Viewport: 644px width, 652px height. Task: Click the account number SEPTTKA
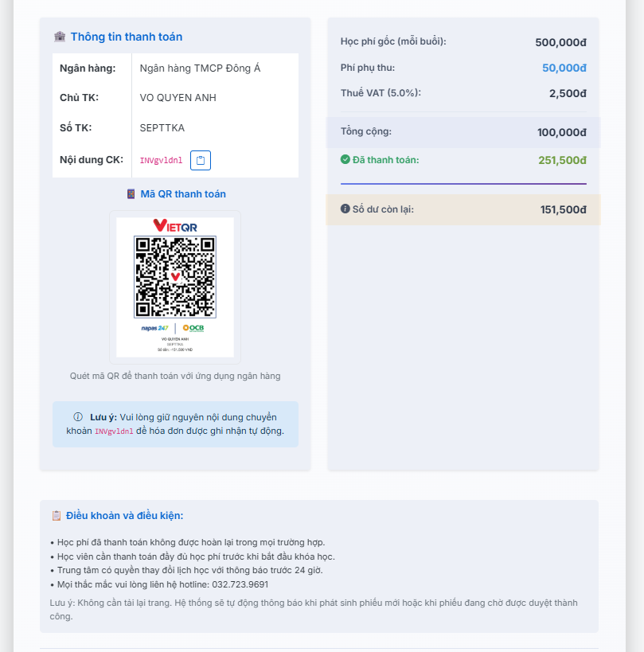pos(162,128)
